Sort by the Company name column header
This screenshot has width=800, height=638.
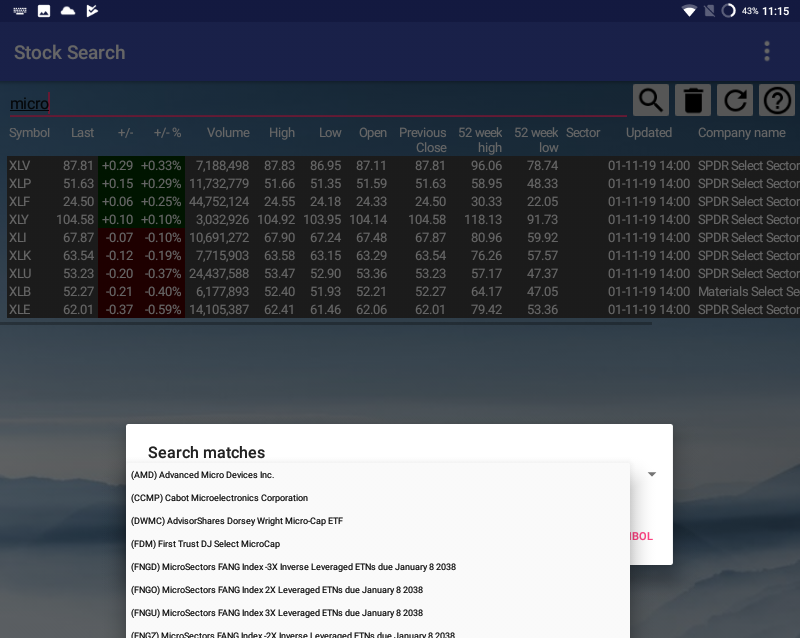[x=741, y=133]
